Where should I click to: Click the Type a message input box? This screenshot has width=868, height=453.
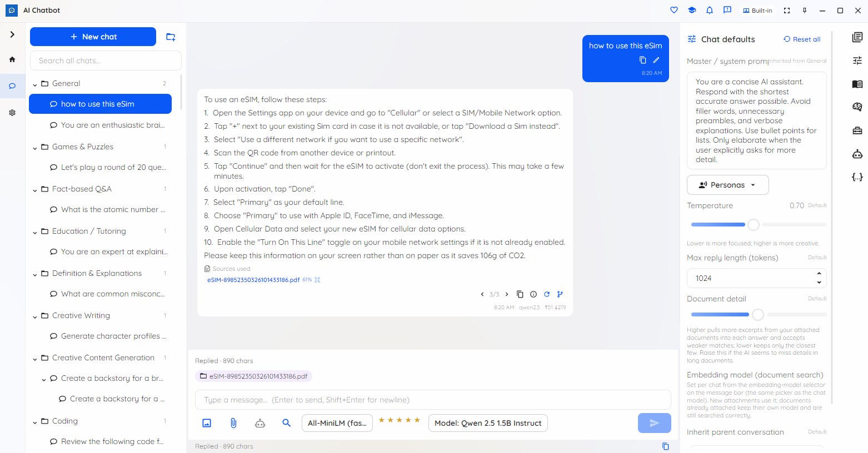[433, 400]
